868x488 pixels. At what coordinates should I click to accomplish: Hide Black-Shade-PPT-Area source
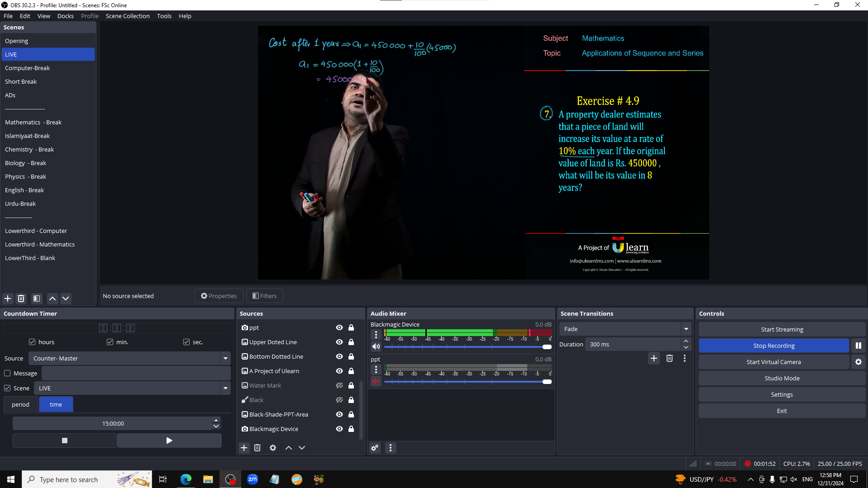339,414
